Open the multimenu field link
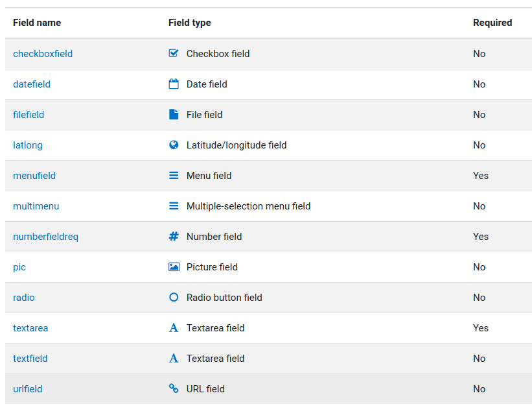This screenshot has width=532, height=415. [x=36, y=206]
